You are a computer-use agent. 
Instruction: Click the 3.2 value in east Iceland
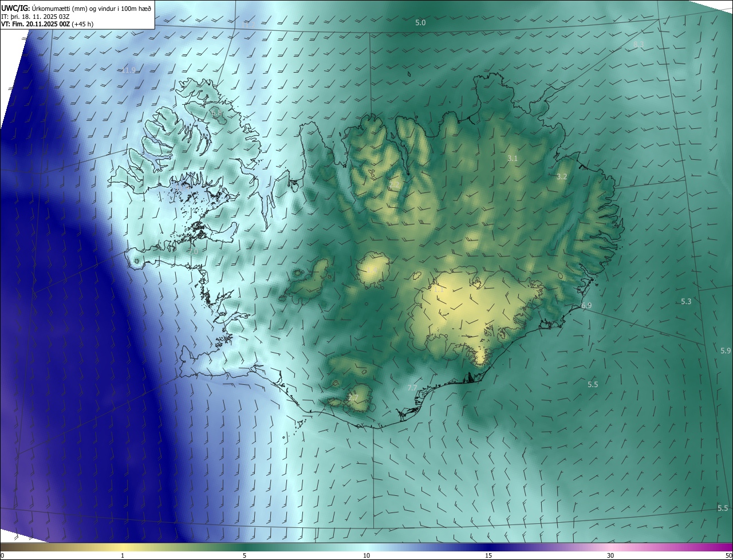(x=562, y=177)
